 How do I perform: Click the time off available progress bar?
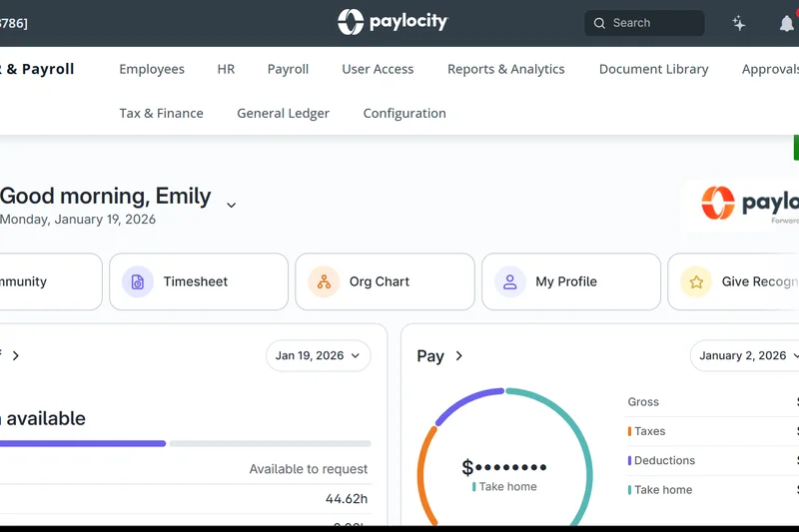(186, 443)
